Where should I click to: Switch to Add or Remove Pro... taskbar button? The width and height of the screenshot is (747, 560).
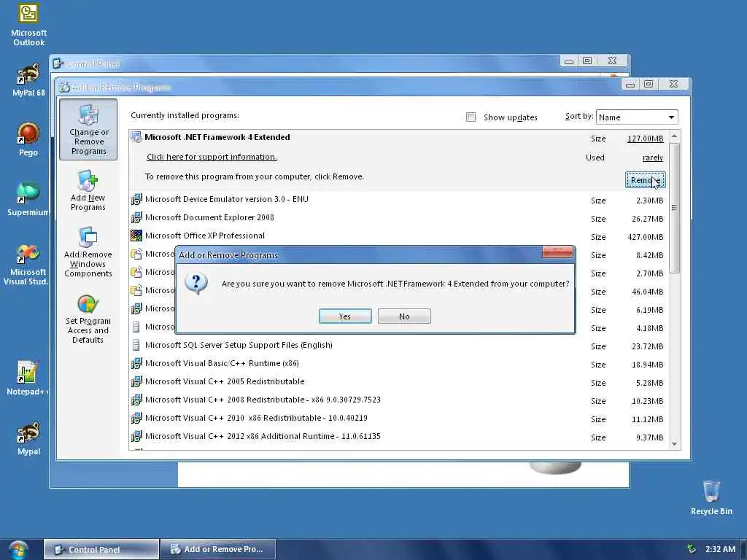(218, 549)
